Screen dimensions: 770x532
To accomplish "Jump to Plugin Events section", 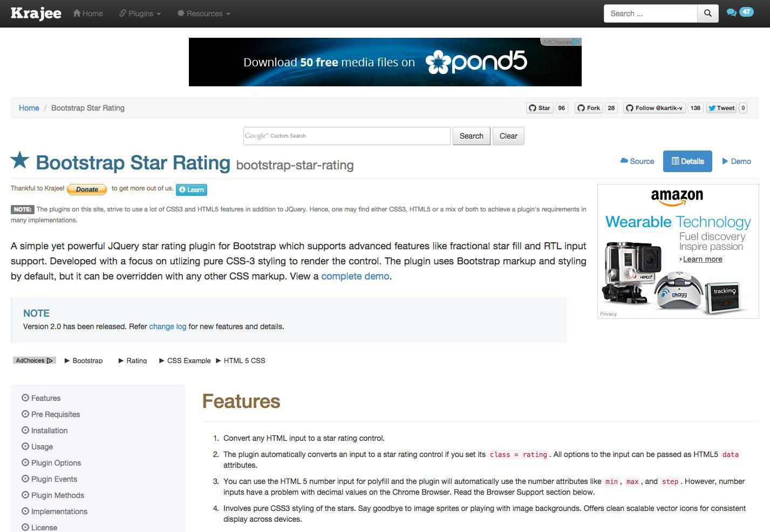I will point(54,479).
